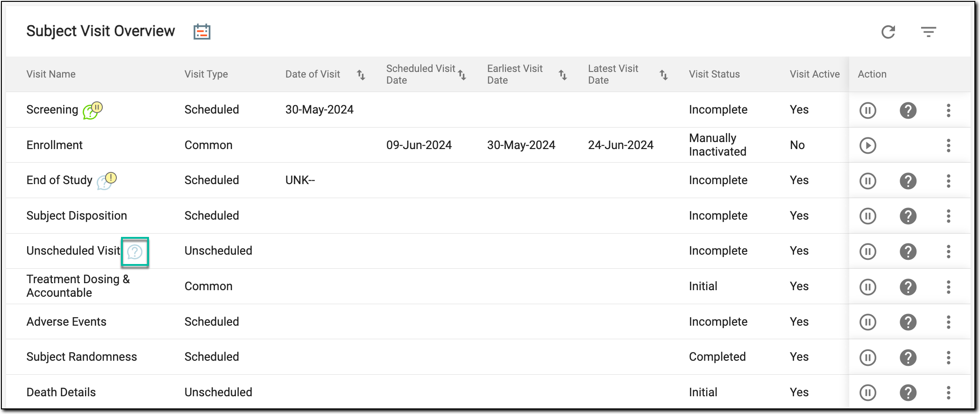Screen dimensions: 980x414
Task: Open the Subject Disposition visit name
Action: 77,216
